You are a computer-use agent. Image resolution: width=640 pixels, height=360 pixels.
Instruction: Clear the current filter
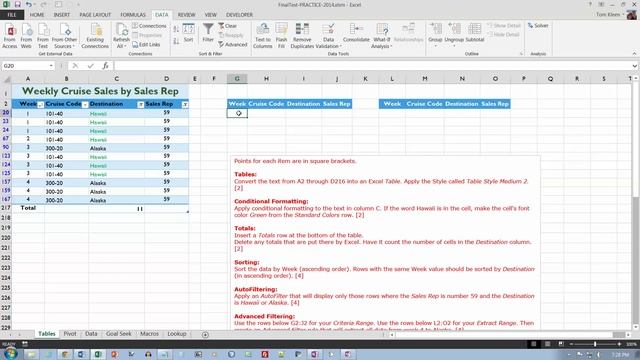tap(227, 26)
